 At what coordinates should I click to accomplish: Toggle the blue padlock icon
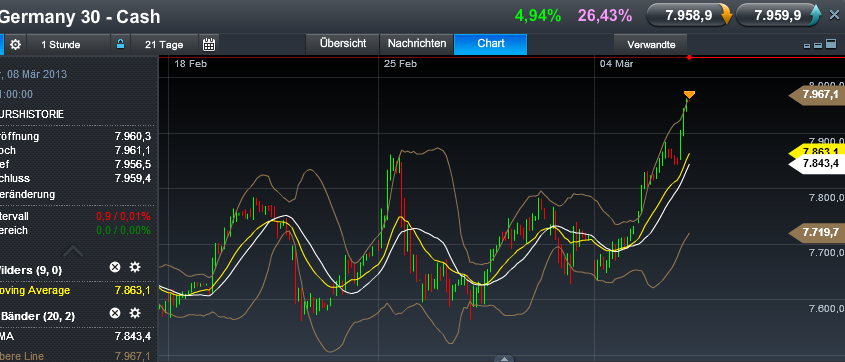point(121,44)
